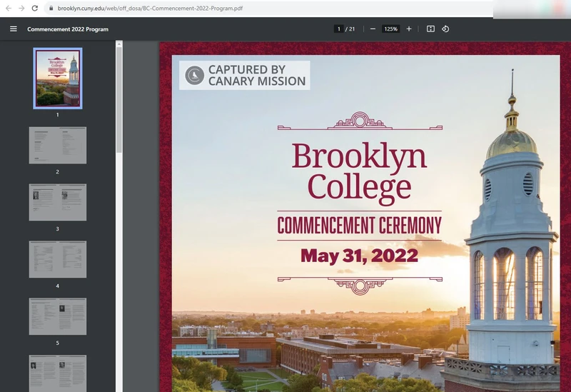Jump to the page 3 thumbnail
This screenshot has width=571, height=392.
pyautogui.click(x=58, y=202)
